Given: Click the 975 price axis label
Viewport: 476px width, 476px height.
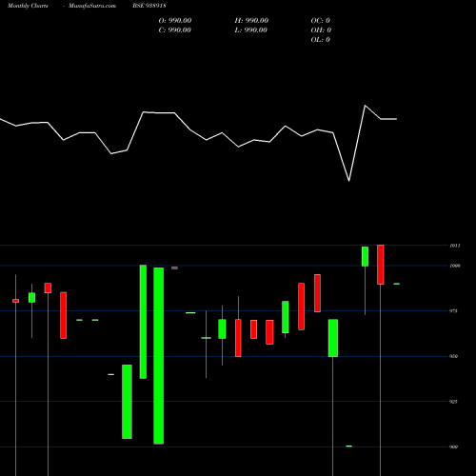Looking at the screenshot, I should (x=454, y=311).
